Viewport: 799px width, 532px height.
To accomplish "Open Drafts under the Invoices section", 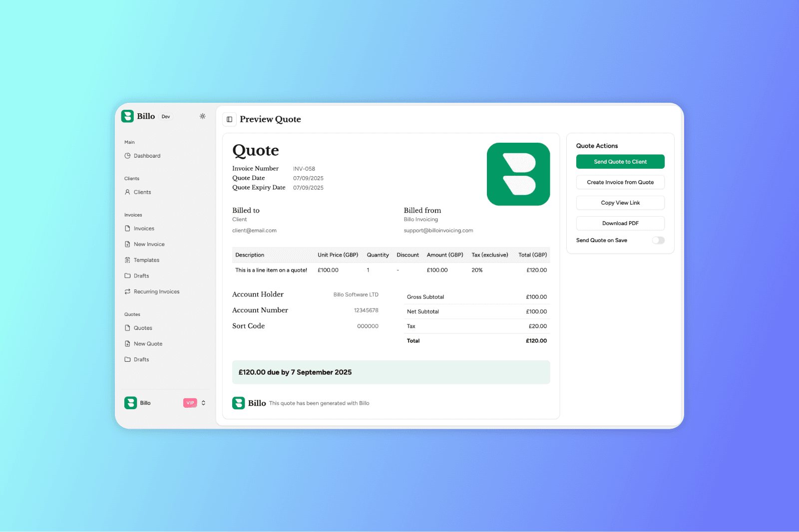I will pos(141,276).
